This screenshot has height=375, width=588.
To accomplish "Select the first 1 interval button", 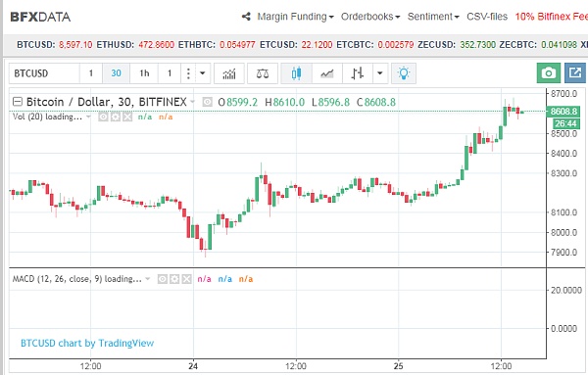I will point(91,73).
